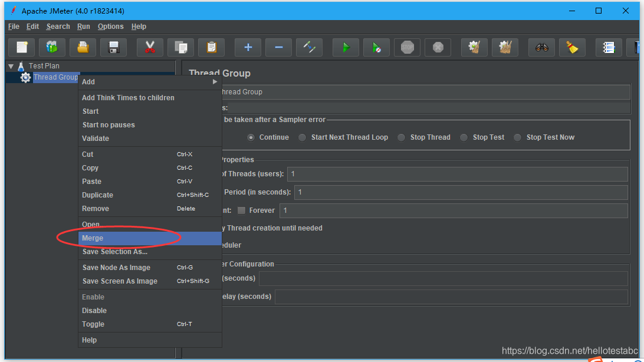Select Start Next Thread Loop radio button
Image resolution: width=644 pixels, height=362 pixels.
click(x=303, y=137)
